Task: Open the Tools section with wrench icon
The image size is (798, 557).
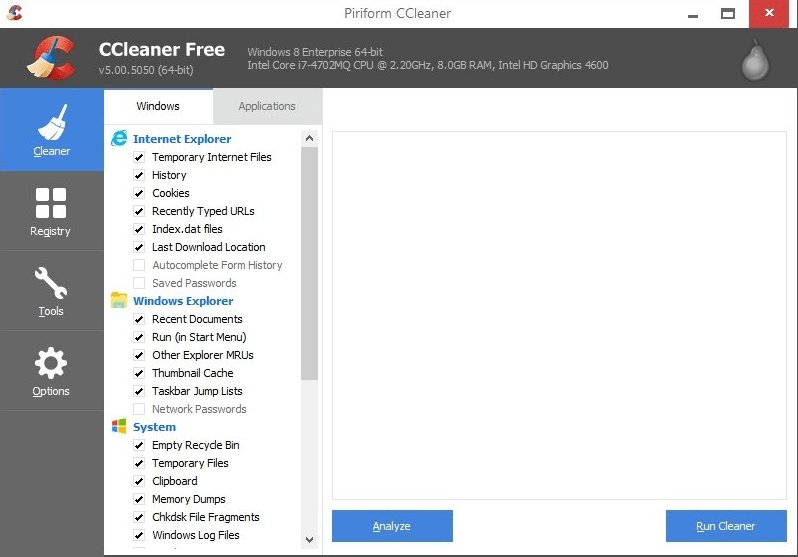Action: point(51,291)
